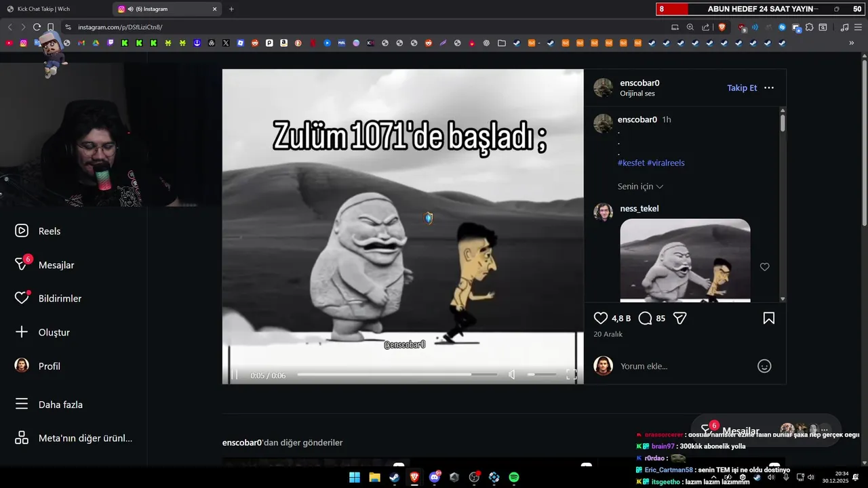
Task: Open Gmail bookmark
Action: pyautogui.click(x=81, y=43)
